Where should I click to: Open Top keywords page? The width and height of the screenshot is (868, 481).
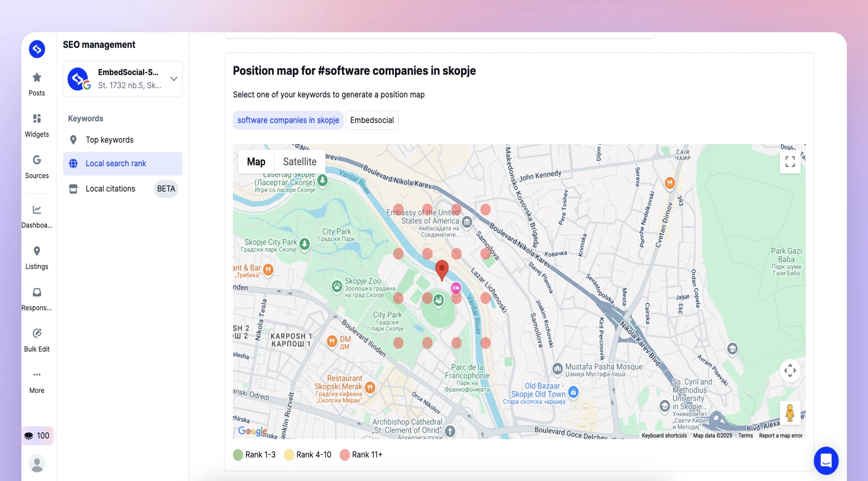(123, 140)
